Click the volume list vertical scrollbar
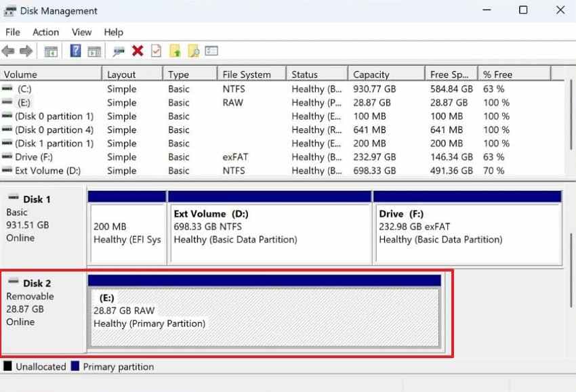 point(571,115)
